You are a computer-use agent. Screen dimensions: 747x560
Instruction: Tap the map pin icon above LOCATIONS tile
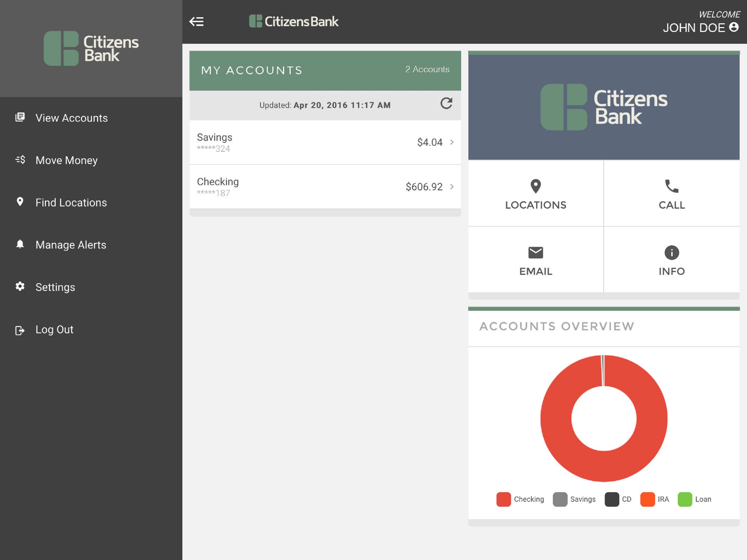tap(536, 186)
